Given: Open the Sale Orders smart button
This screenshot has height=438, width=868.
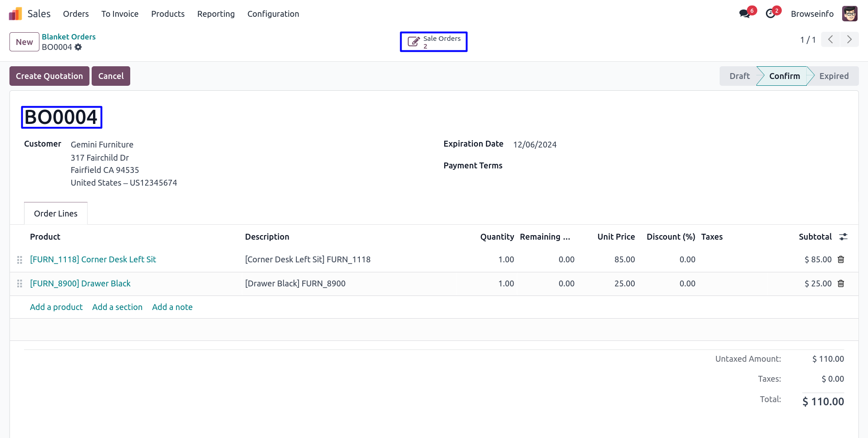Looking at the screenshot, I should (434, 42).
